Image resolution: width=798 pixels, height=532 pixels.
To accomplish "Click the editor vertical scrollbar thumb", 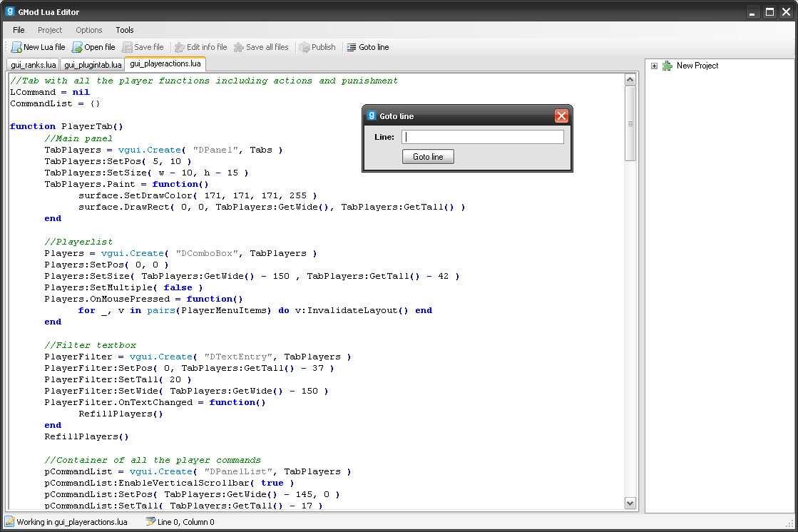I will (x=630, y=123).
